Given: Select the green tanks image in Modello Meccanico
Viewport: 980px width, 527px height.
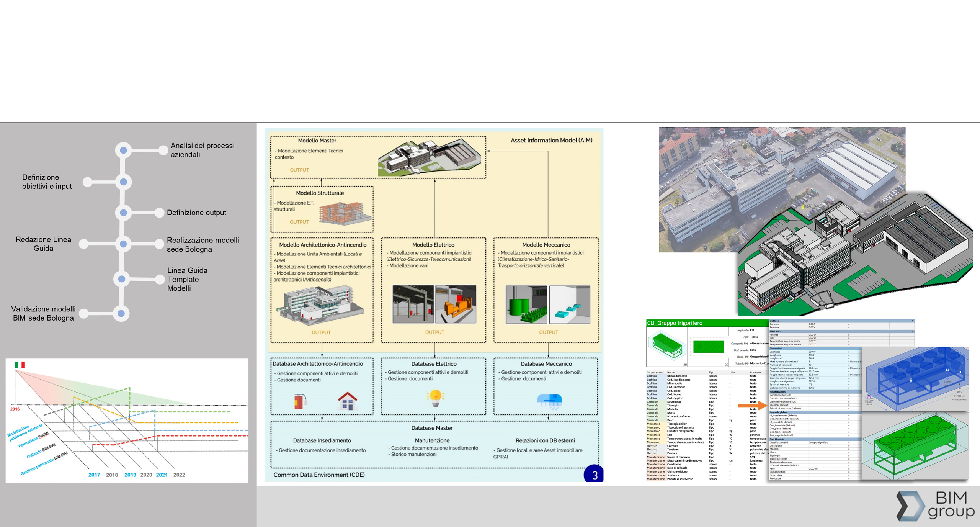Looking at the screenshot, I should click(526, 304).
